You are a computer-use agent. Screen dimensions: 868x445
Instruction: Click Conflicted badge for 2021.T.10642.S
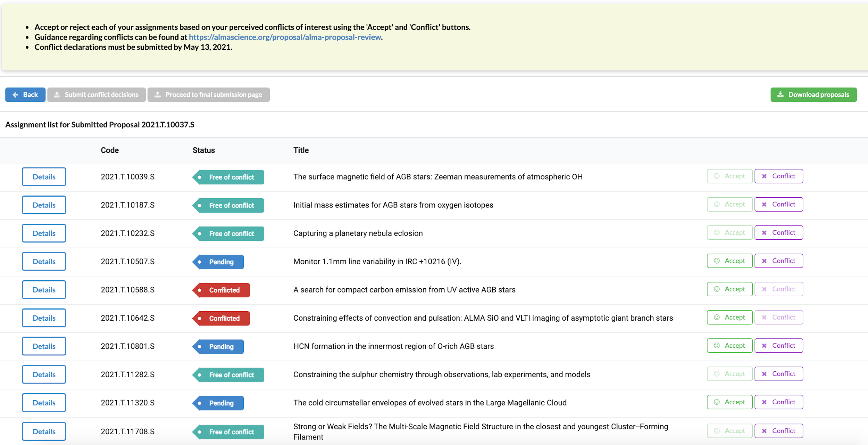(x=222, y=318)
